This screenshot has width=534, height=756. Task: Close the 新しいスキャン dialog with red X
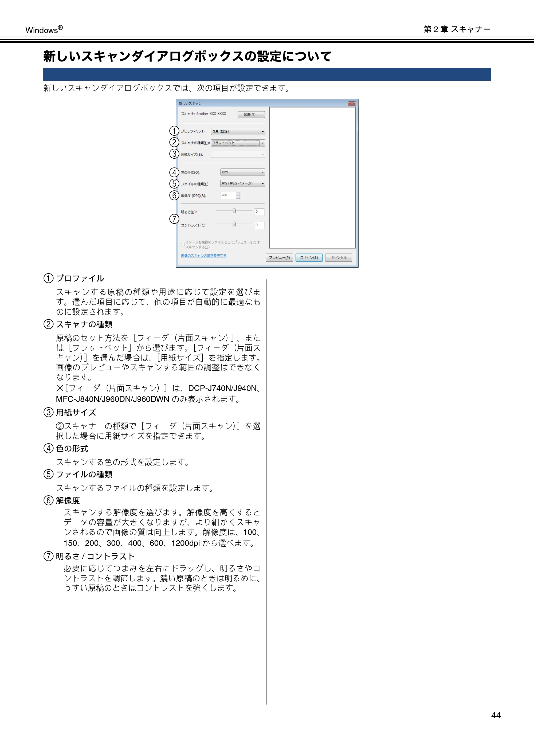(x=352, y=103)
